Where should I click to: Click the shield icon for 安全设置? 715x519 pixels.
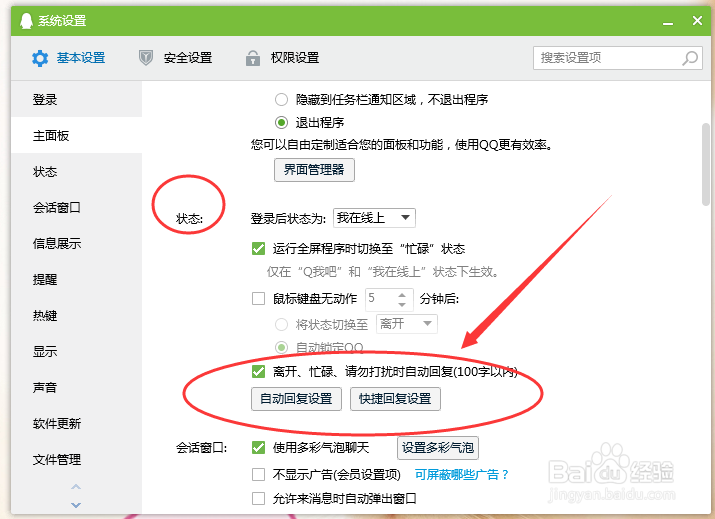coord(146,58)
